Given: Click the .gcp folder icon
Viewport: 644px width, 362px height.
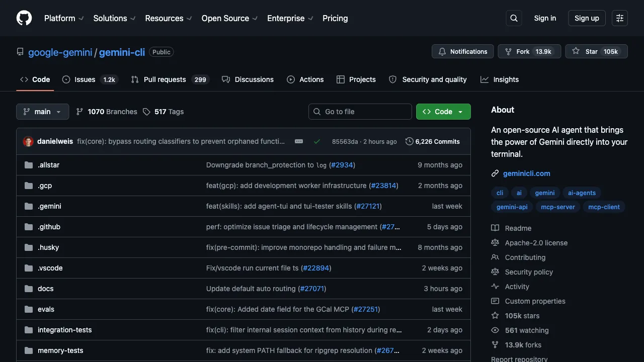Looking at the screenshot, I should 29,186.
